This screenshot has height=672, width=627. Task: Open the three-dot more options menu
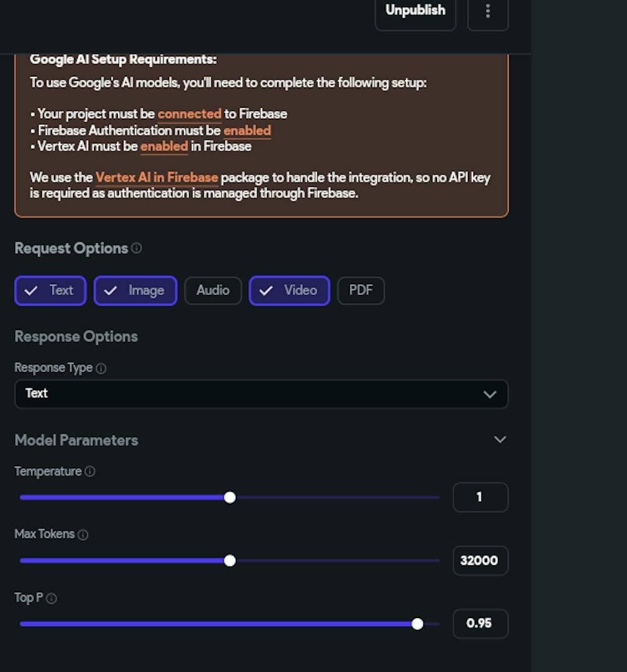pos(488,11)
